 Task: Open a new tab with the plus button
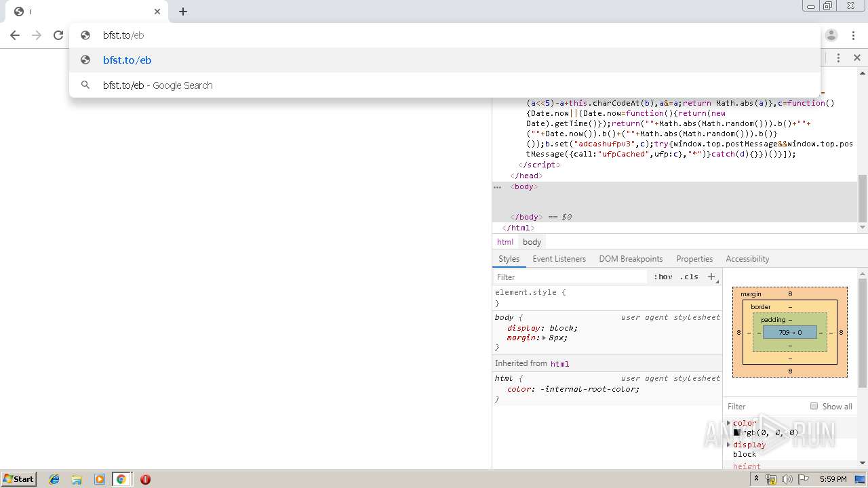pos(183,12)
